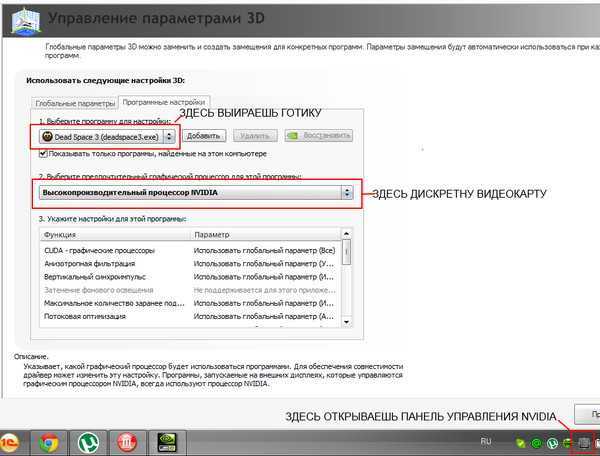Image resolution: width=600 pixels, height=456 pixels.
Task: Click CUDA parameter value (Все)
Action: pyautogui.click(x=264, y=251)
